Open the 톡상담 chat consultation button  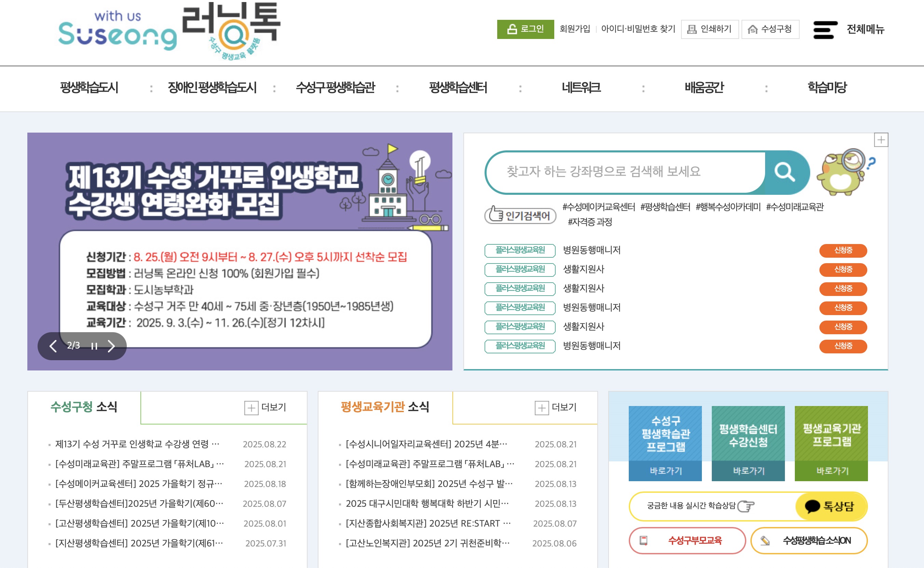[831, 506]
